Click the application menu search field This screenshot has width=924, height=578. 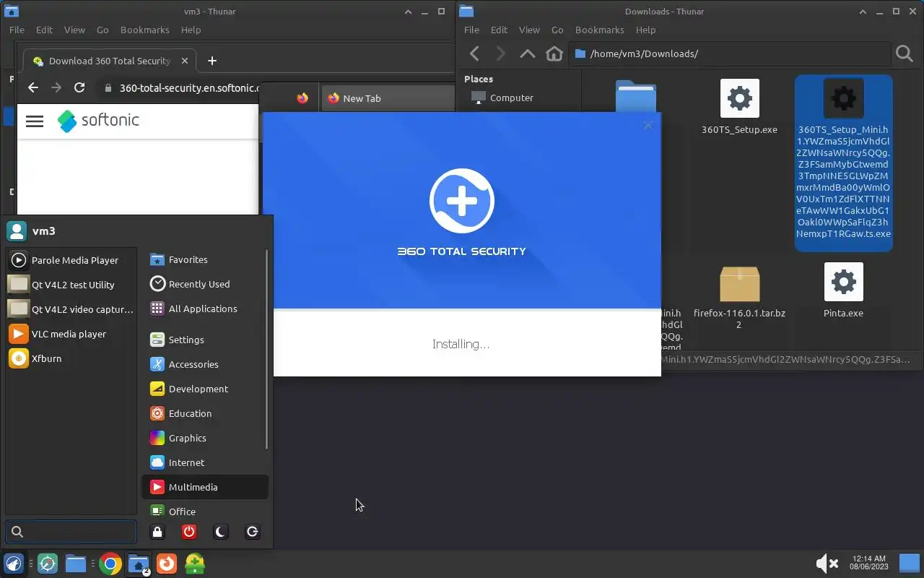(x=71, y=532)
